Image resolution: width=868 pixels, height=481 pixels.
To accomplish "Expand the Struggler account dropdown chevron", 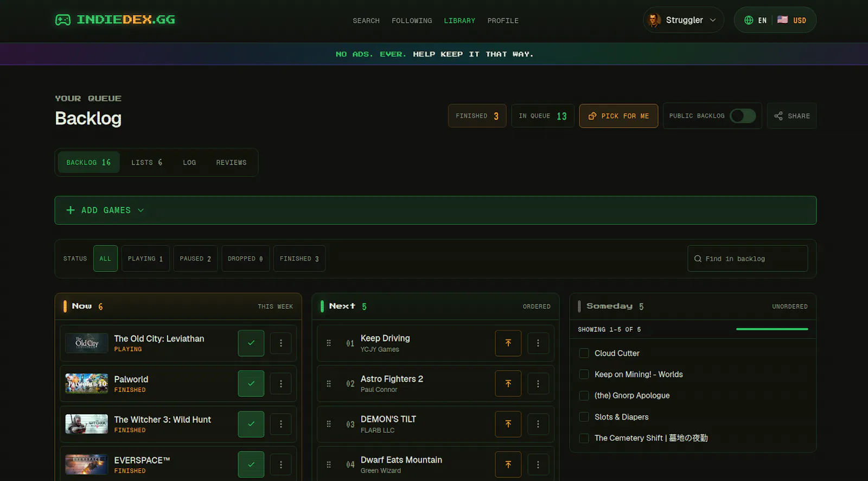I will coord(713,20).
